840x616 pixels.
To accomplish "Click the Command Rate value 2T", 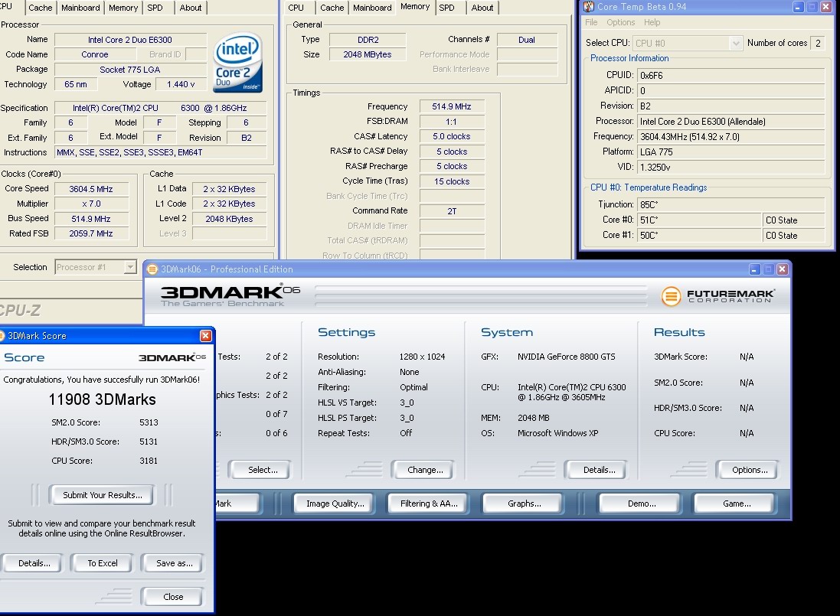I will click(x=452, y=211).
